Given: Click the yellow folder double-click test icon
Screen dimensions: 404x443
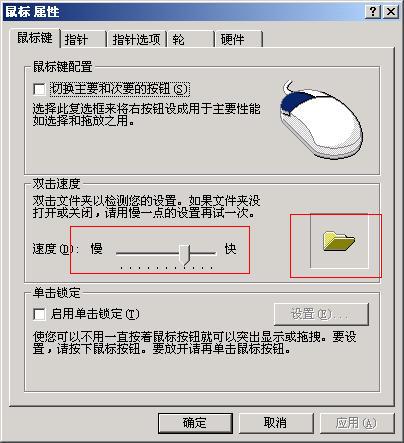Looking at the screenshot, I should tap(339, 241).
